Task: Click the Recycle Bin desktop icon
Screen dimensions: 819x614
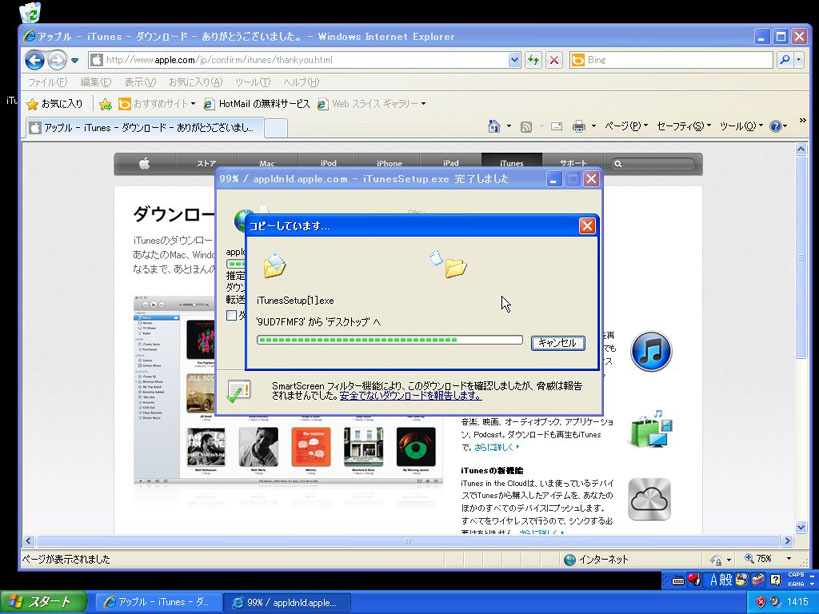Action: 30,12
